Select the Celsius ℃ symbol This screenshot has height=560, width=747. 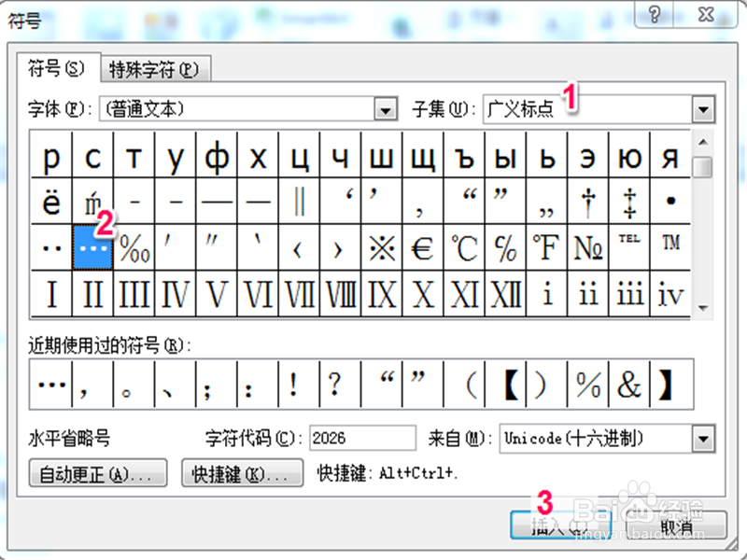click(x=464, y=247)
